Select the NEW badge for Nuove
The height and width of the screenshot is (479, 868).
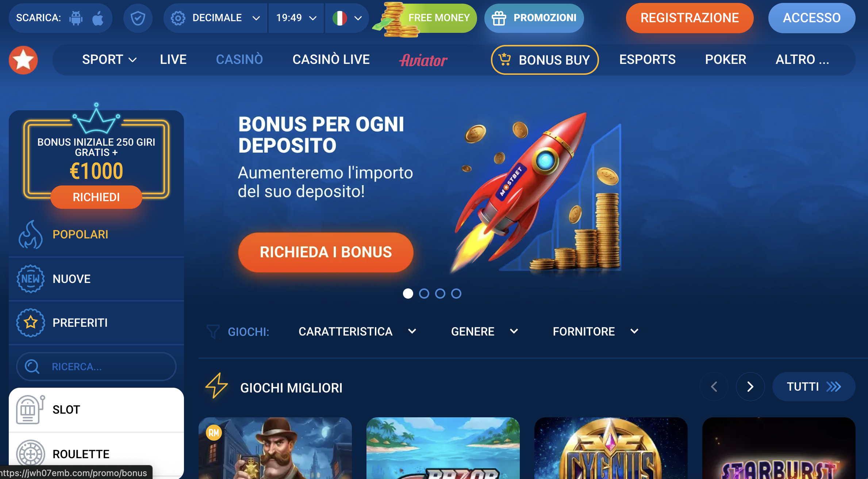(x=31, y=279)
